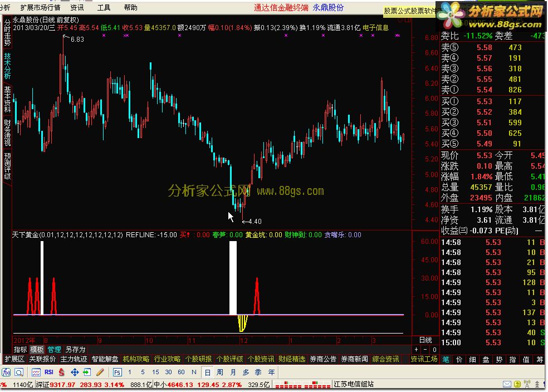Select the 势 trend tab in quote panel
Viewport: 548px width, 392px height.
pyautogui.click(x=499, y=360)
